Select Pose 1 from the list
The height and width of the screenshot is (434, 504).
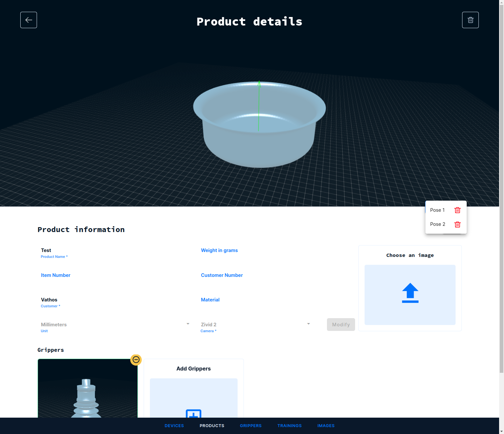[x=437, y=210]
